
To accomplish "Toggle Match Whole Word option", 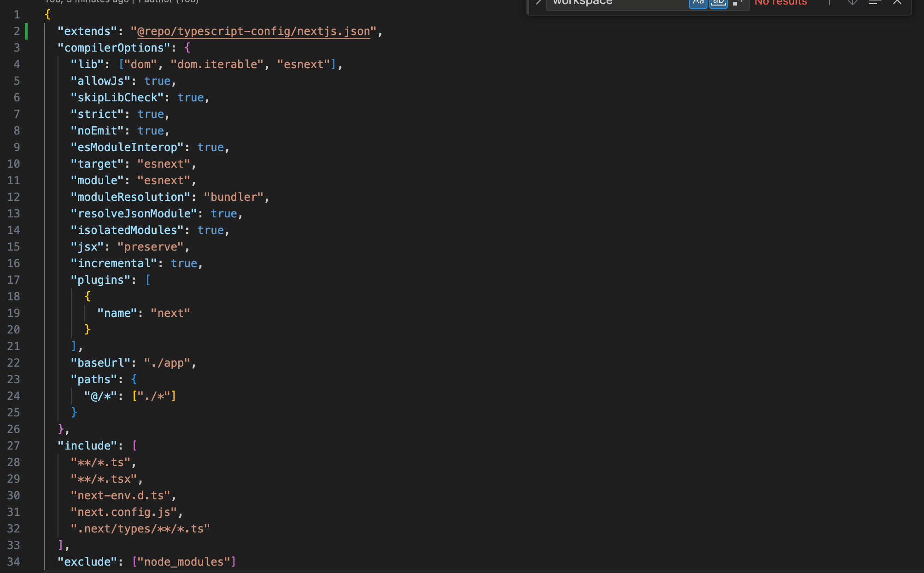I will pyautogui.click(x=718, y=2).
